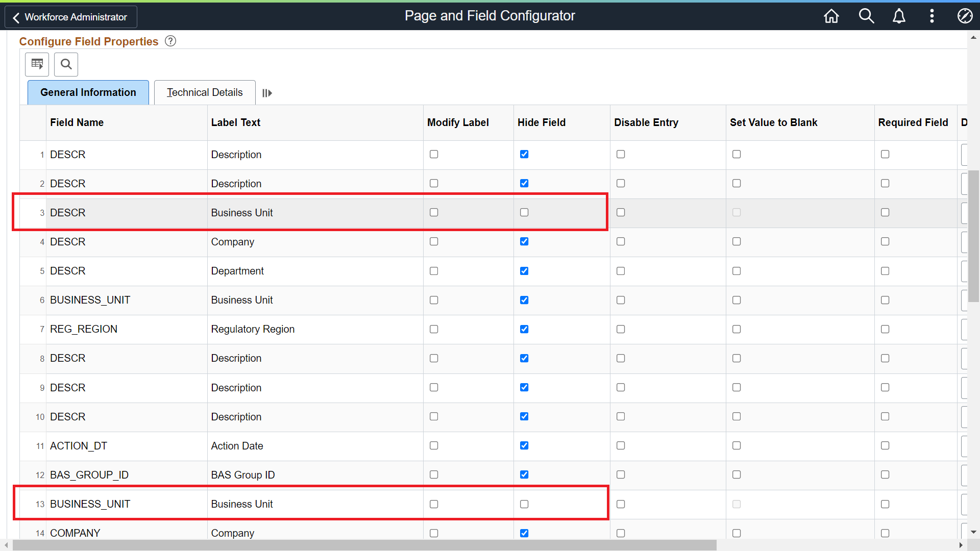Viewport: 980px width, 551px height.
Task: Open the notifications bell
Action: (899, 16)
